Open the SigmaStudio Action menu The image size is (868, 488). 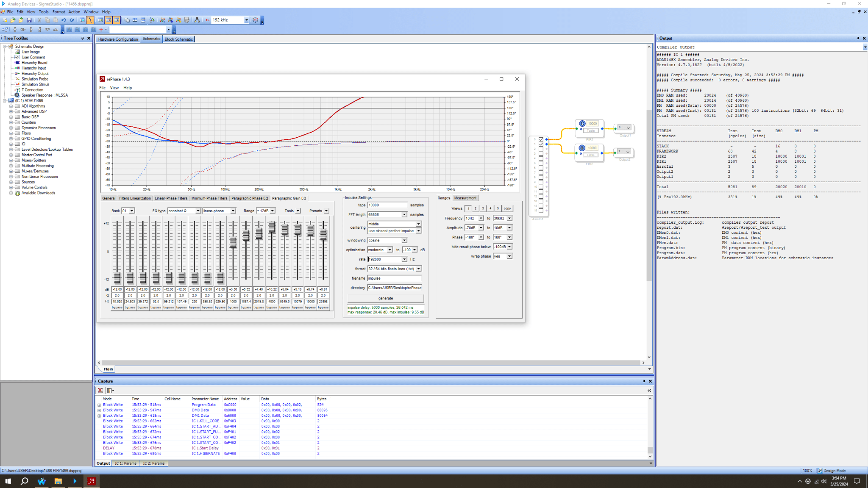pos(74,12)
